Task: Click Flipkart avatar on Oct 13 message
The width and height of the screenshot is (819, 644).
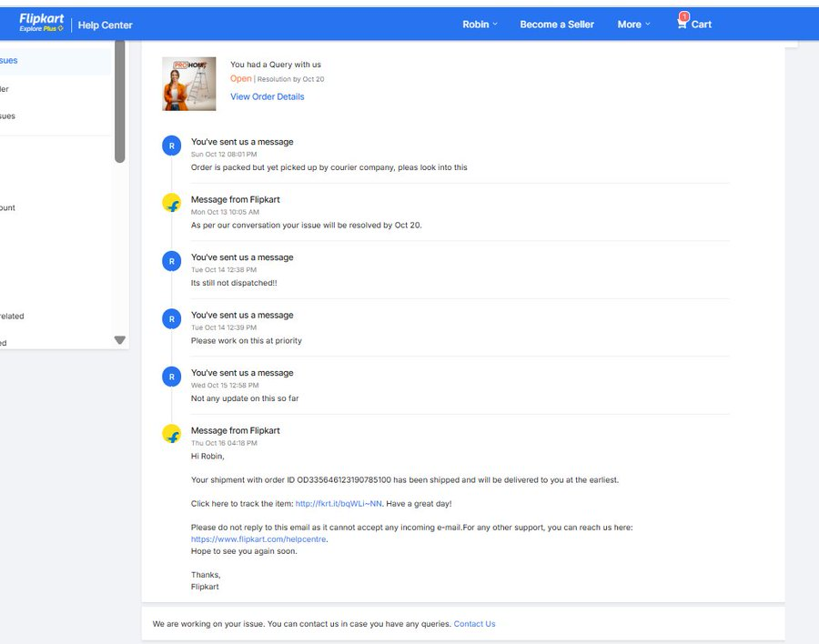Action: (171, 203)
